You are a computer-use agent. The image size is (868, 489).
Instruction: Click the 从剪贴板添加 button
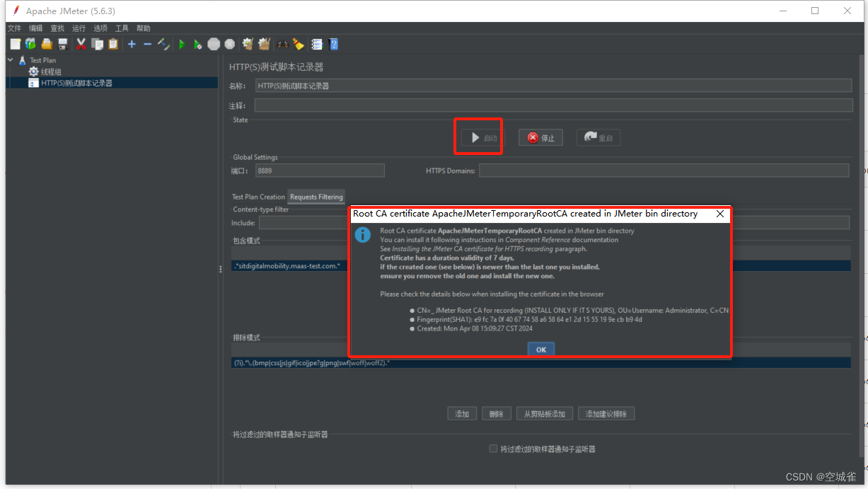(x=545, y=414)
